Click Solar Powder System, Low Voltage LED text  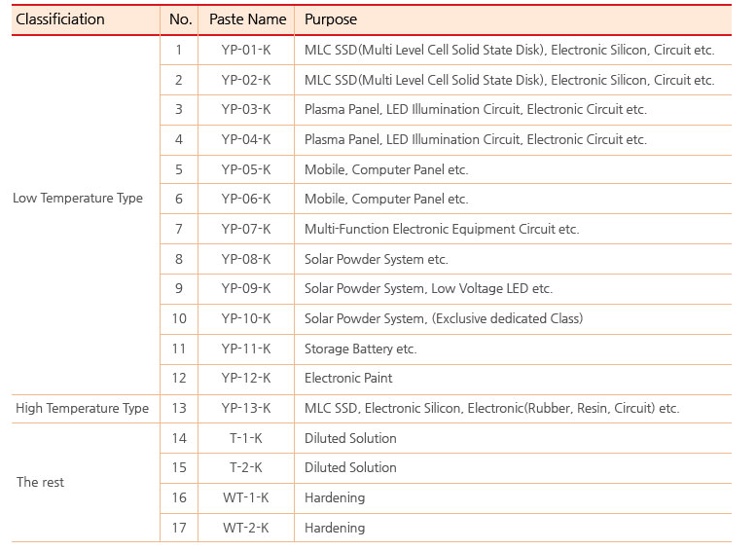click(x=428, y=288)
